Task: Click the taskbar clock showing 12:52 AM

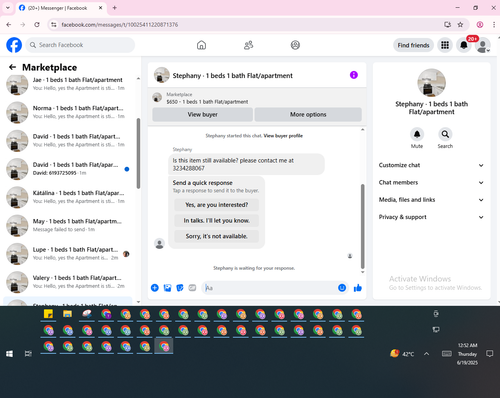Action: coord(467,354)
